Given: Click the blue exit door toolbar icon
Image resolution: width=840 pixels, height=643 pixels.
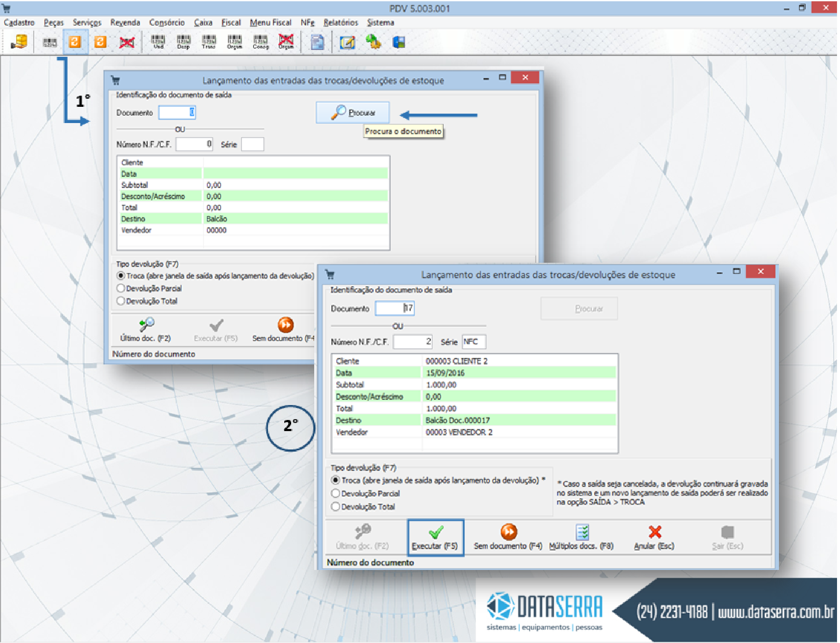Looking at the screenshot, I should click(398, 42).
